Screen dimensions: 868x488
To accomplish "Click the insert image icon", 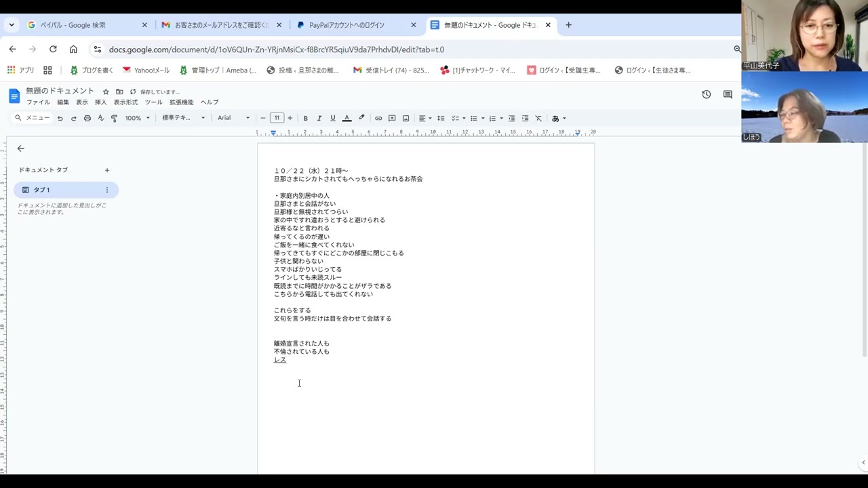I will point(406,118).
